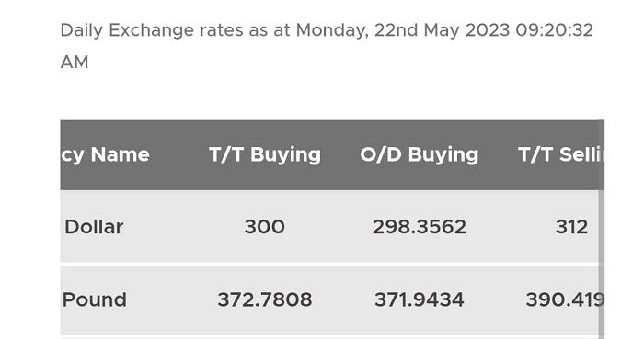The image size is (644, 339).
Task: Select the Pound currency row name
Action: (x=95, y=299)
